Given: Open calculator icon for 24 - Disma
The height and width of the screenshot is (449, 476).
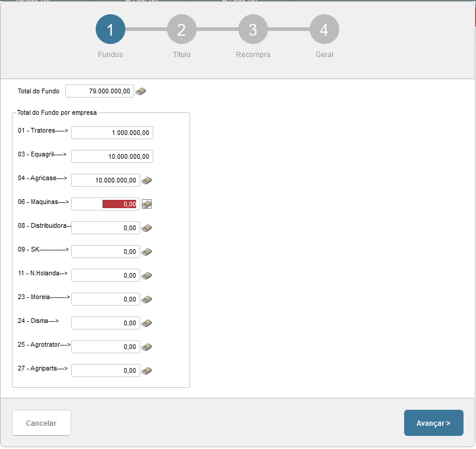Looking at the screenshot, I should [147, 324].
